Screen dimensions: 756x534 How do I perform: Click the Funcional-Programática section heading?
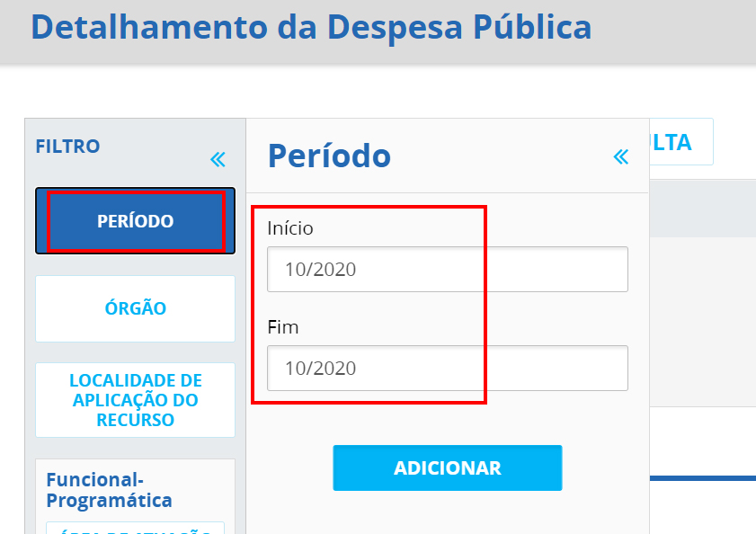(x=109, y=489)
